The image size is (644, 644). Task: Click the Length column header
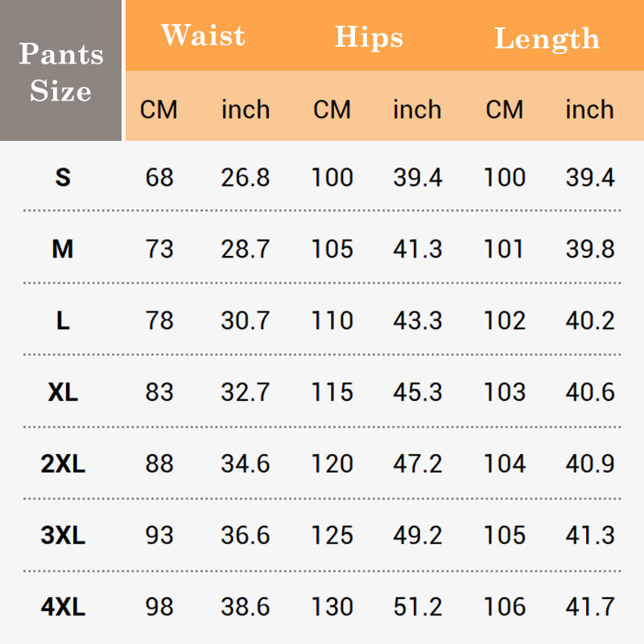[547, 39]
